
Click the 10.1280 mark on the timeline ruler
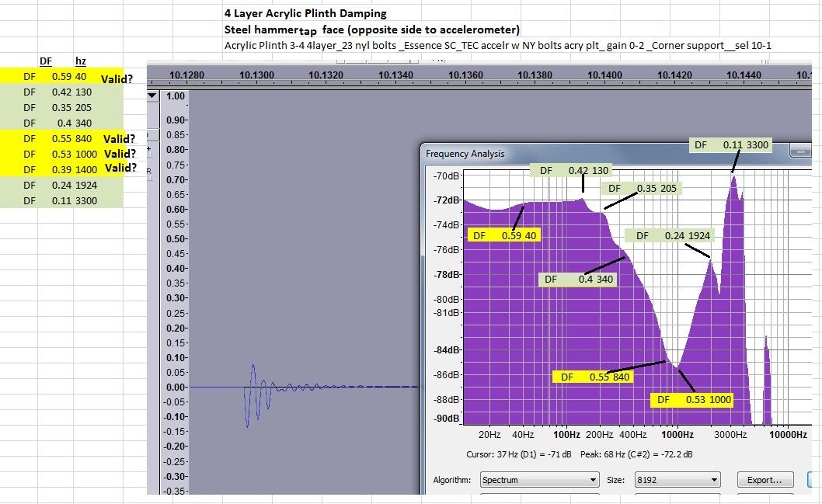(186, 75)
